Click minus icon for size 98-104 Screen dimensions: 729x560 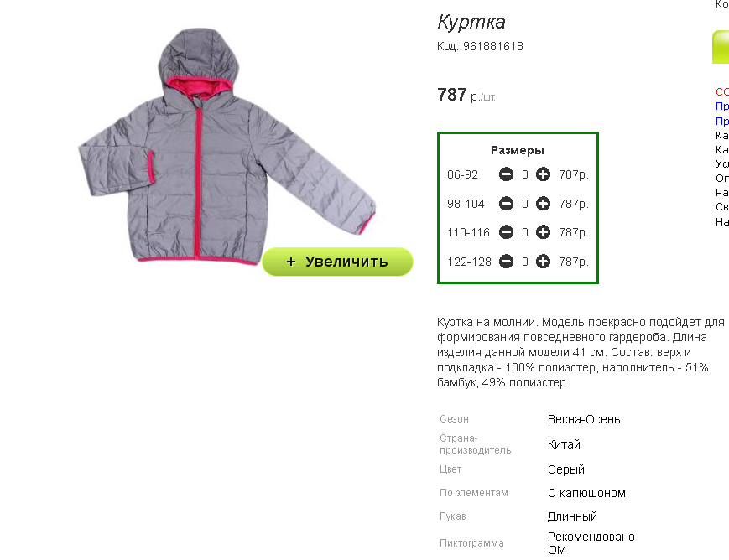[506, 204]
